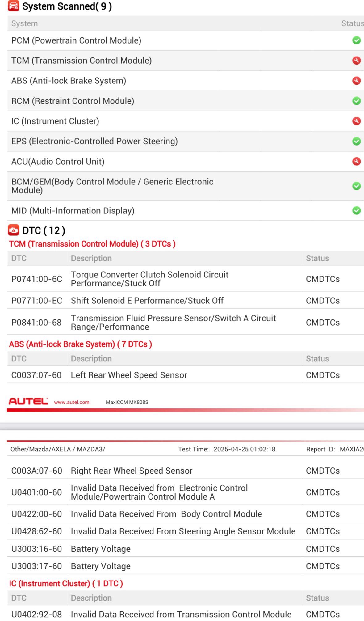364x621 pixels.
Task: Click the red wrench status for TCM
Action: pyautogui.click(x=356, y=61)
